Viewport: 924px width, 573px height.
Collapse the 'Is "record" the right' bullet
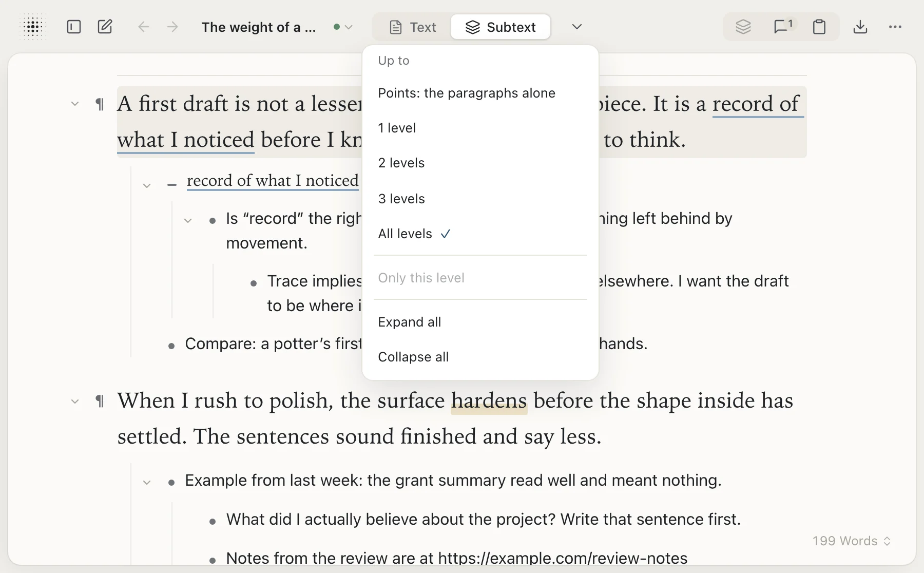pos(188,220)
